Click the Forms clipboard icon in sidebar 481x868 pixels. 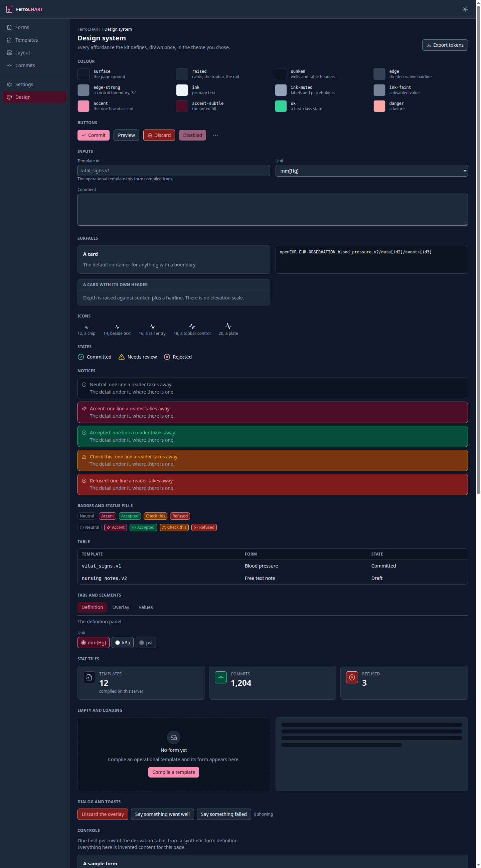coord(9,27)
